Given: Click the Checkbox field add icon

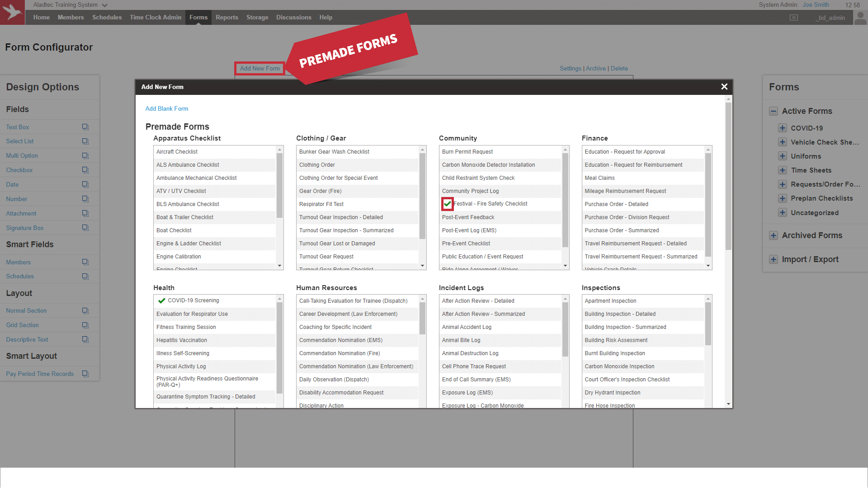Looking at the screenshot, I should [85, 170].
